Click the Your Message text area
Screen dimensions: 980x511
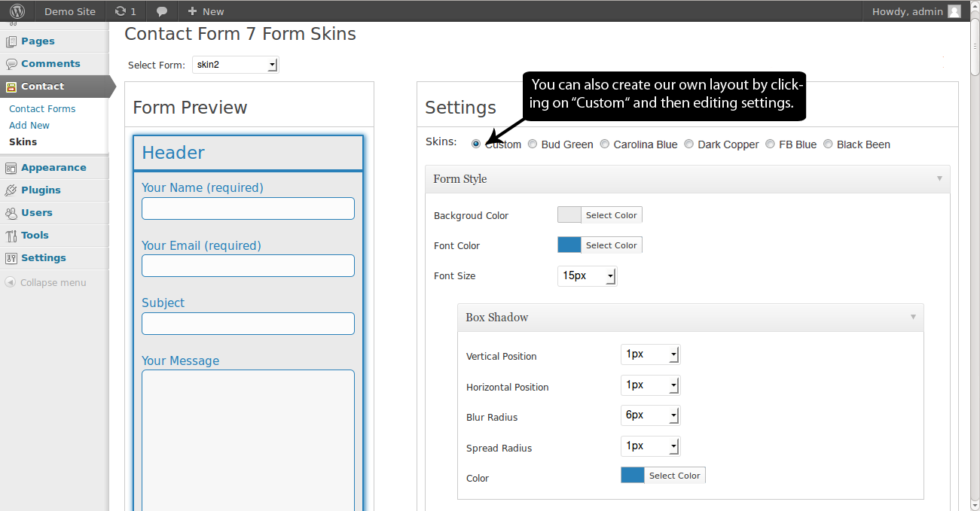(x=248, y=440)
